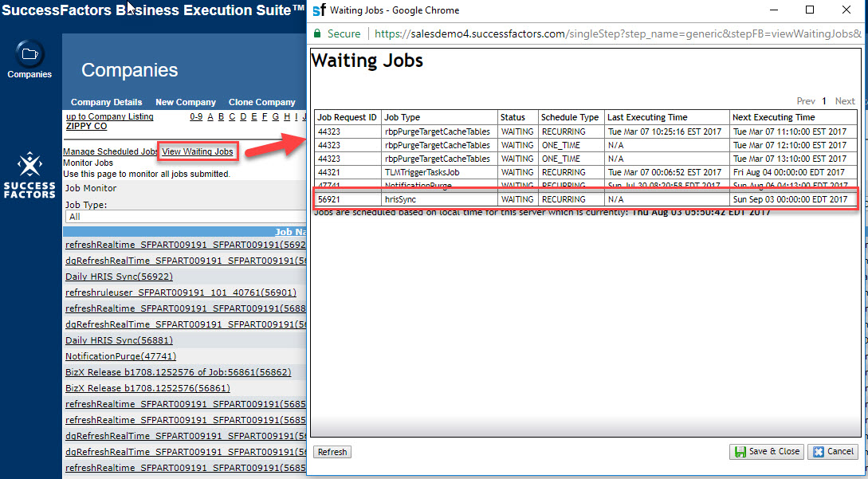Cancel the Waiting Jobs dialog

tap(833, 452)
